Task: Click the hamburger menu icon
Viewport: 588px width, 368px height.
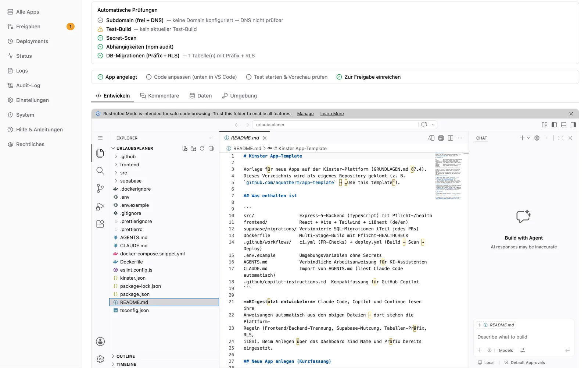Action: [x=100, y=138]
